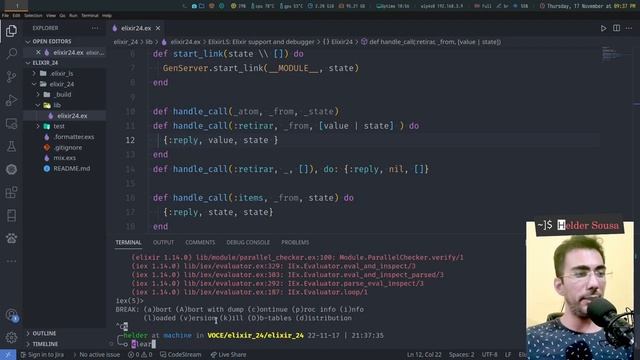Switch to the PROBLEMS panel tab
Viewport: 640px width, 360px height.
coord(295,242)
